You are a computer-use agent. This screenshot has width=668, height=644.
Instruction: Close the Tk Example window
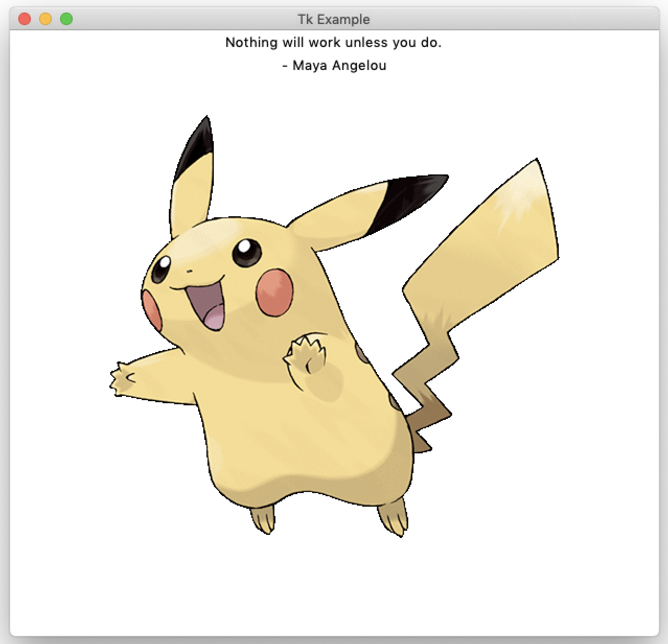25,19
